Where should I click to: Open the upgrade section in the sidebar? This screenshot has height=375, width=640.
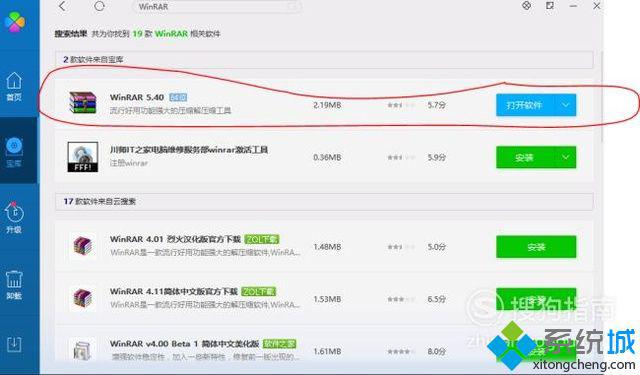pyautogui.click(x=14, y=217)
